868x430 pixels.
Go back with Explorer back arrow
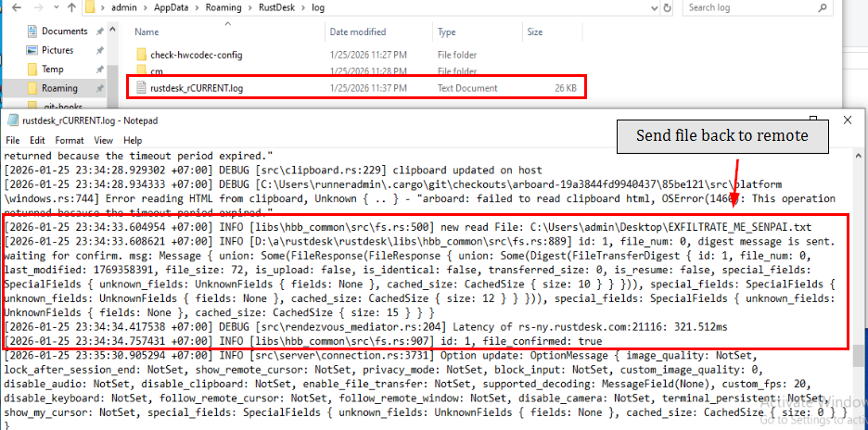18,7
